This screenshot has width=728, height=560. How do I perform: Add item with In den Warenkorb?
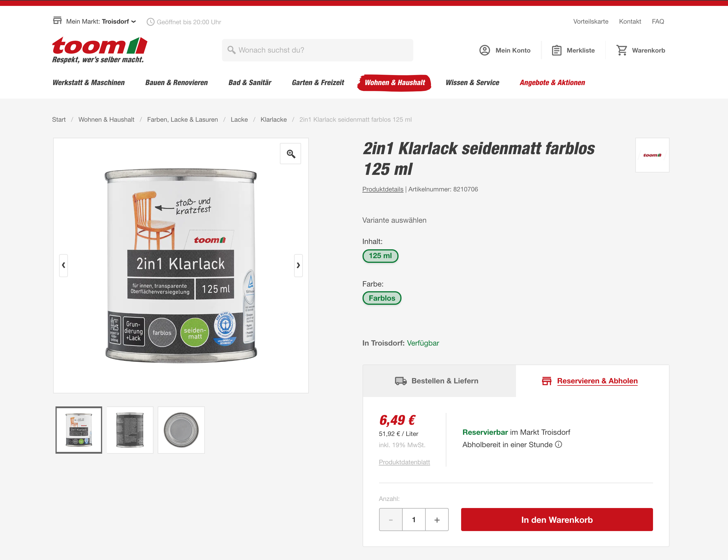(x=557, y=520)
